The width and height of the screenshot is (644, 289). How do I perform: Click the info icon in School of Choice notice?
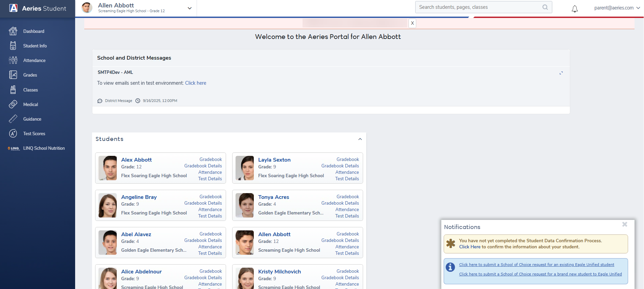click(450, 267)
